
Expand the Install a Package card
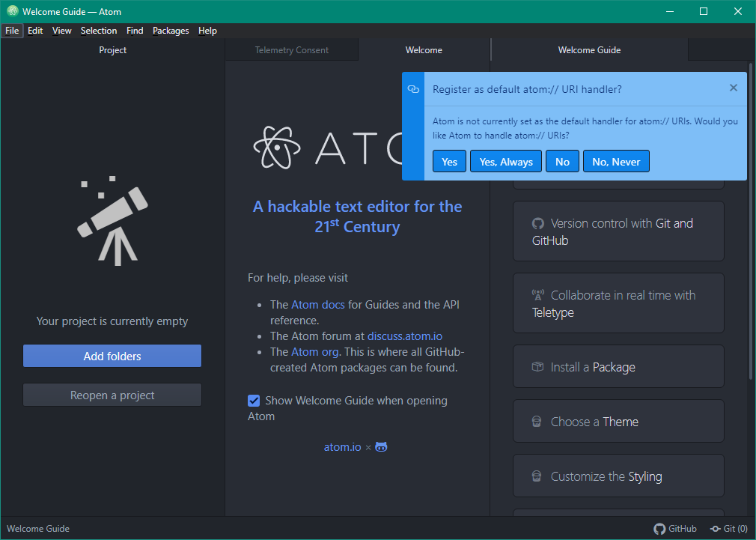[x=618, y=366]
